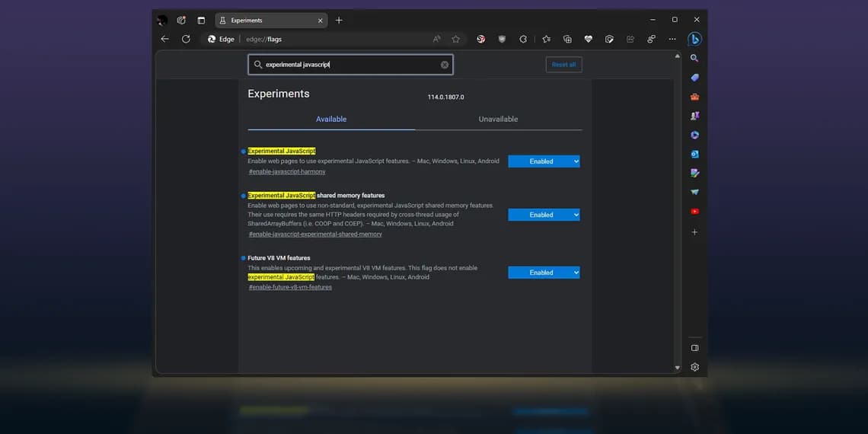Image resolution: width=868 pixels, height=434 pixels.
Task: Open the Future V8 VM features dropdown
Action: [544, 273]
